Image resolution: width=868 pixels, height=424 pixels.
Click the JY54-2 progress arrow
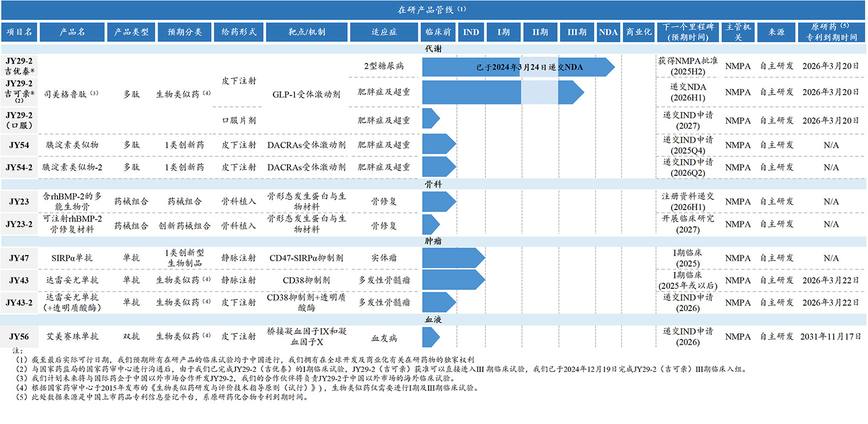(x=438, y=167)
